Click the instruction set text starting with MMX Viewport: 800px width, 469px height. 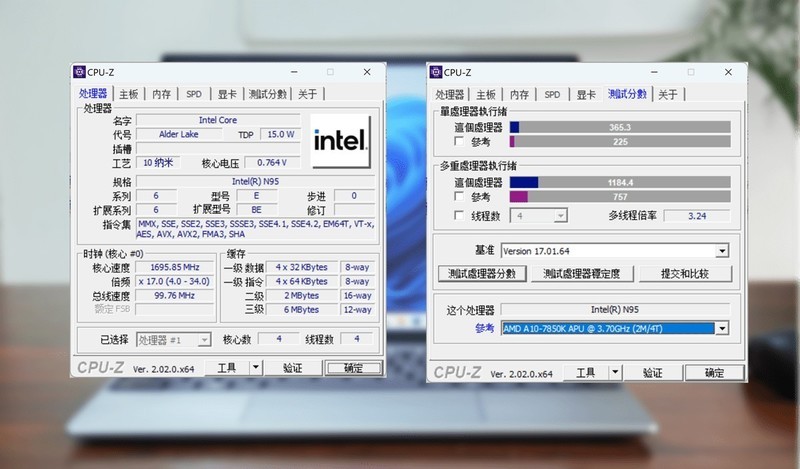point(256,229)
